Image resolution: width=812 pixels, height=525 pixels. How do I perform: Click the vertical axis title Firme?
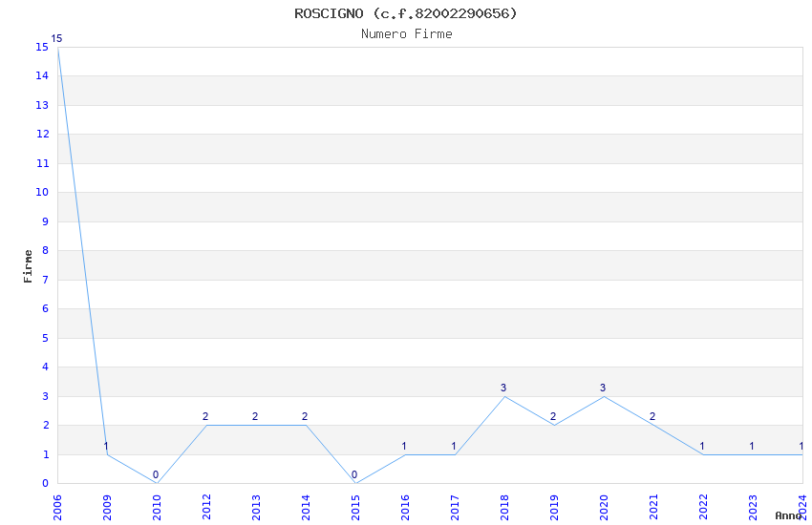[x=28, y=266]
